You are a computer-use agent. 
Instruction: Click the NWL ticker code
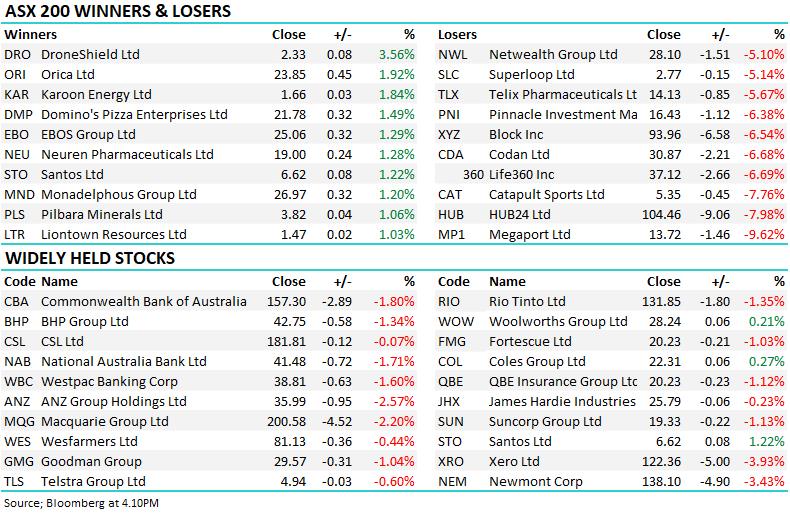[x=451, y=55]
